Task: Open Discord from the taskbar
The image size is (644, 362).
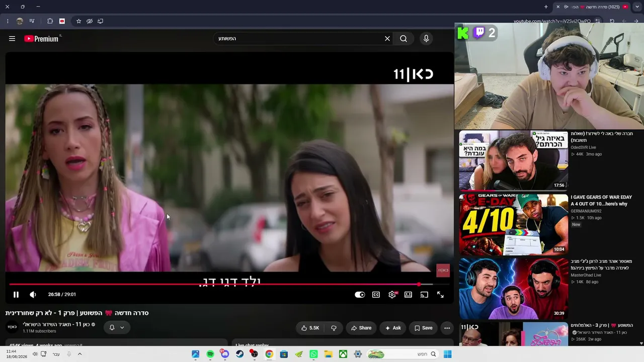Action: coord(225,354)
